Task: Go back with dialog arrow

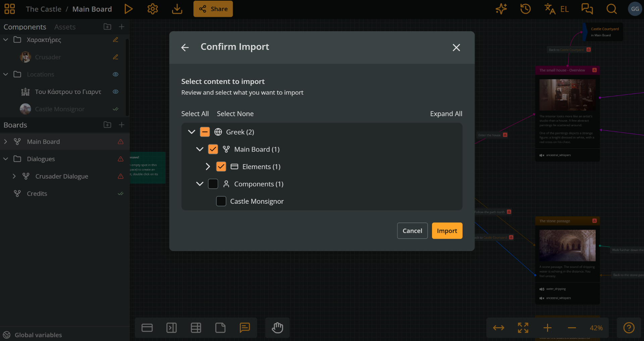Action: [x=185, y=48]
